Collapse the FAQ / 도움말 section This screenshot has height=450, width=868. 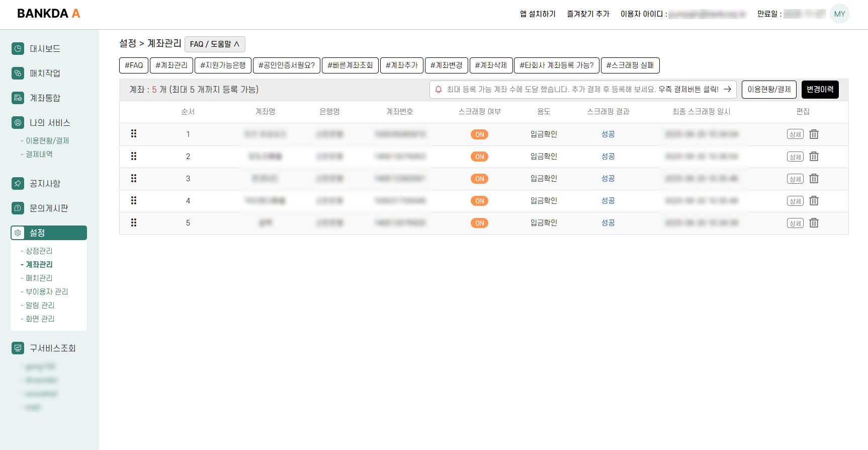point(215,44)
